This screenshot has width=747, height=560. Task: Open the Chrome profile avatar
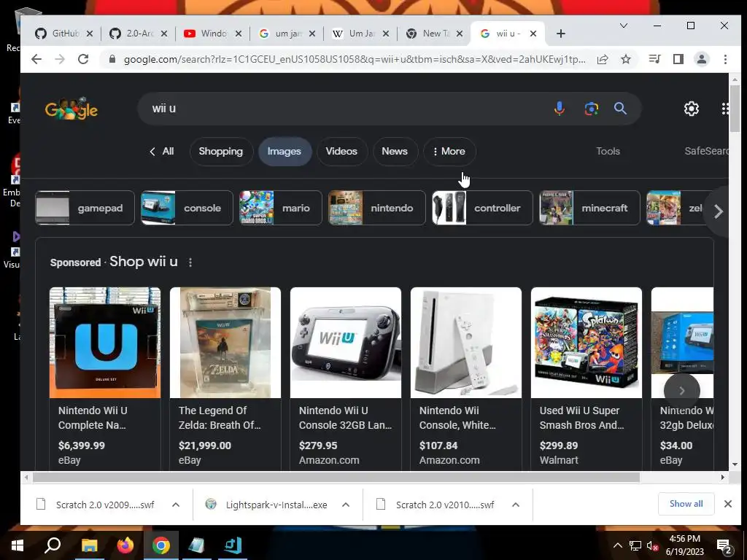click(701, 59)
